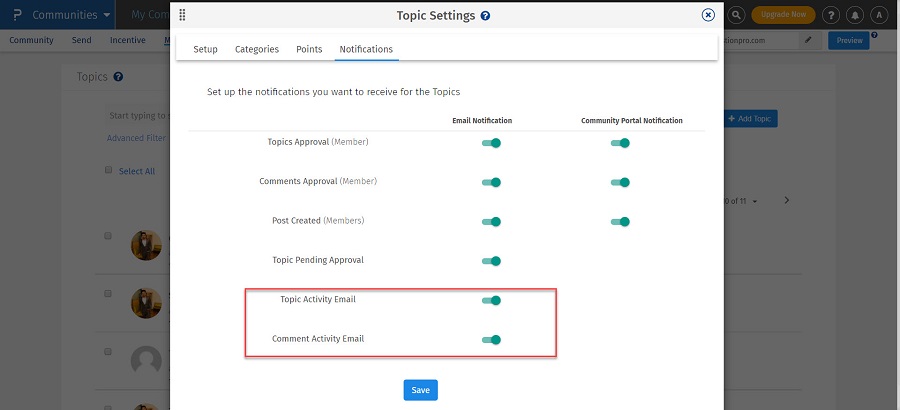900x410 pixels.
Task: Toggle Post Created community portal notification
Action: pos(620,222)
